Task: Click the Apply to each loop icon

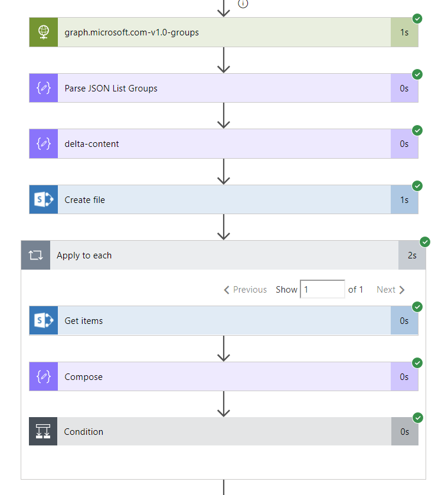Action: click(x=35, y=255)
